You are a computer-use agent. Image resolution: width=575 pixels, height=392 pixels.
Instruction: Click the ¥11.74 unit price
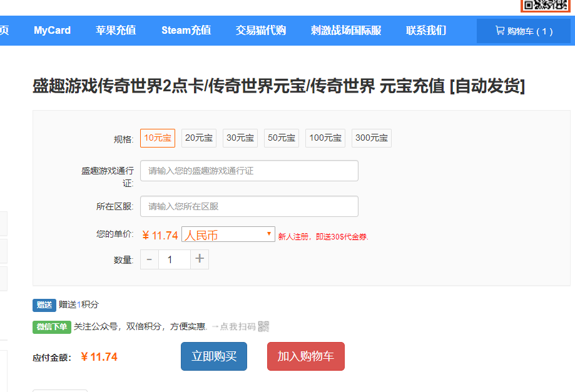[x=160, y=235]
